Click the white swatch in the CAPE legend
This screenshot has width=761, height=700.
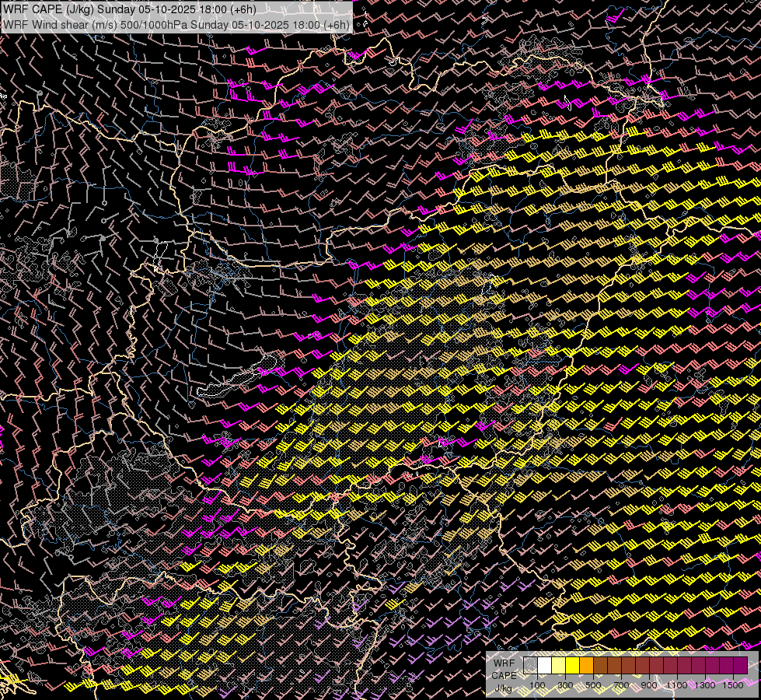click(x=545, y=665)
